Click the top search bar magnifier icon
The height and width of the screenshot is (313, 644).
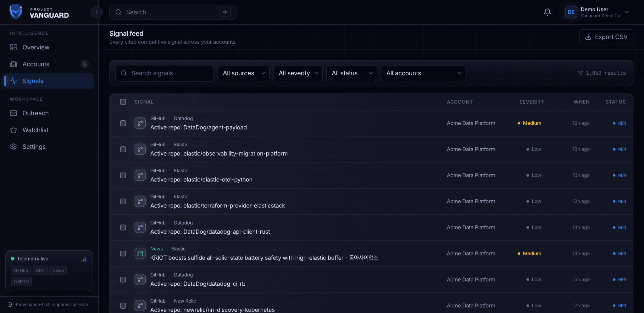118,12
